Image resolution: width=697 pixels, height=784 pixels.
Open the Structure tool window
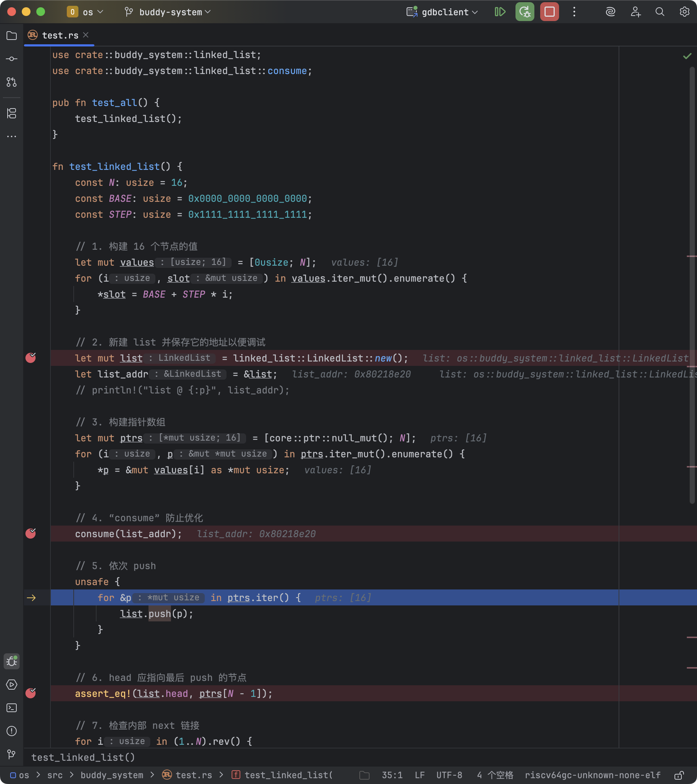point(12,113)
